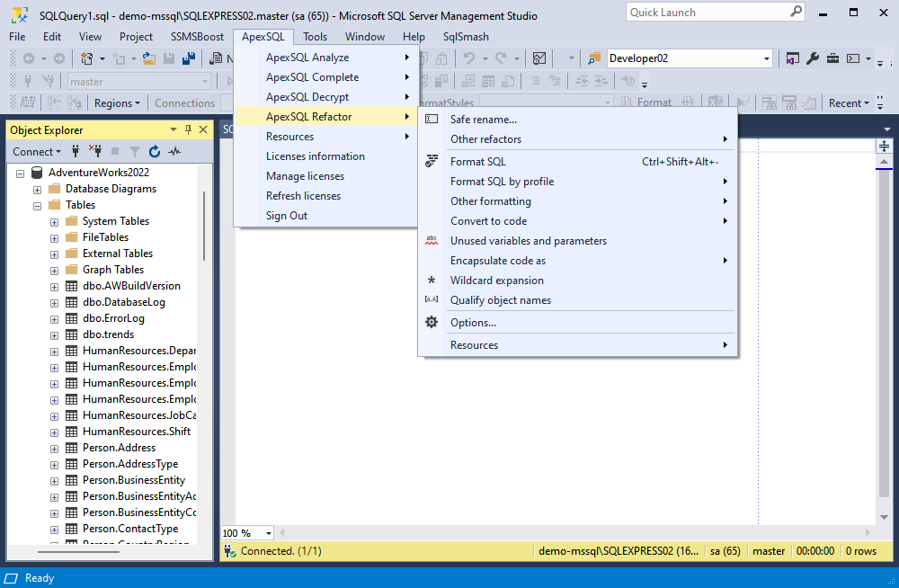Open the ApexSQL Decrypt submenu
This screenshot has height=588, width=899.
pos(325,97)
